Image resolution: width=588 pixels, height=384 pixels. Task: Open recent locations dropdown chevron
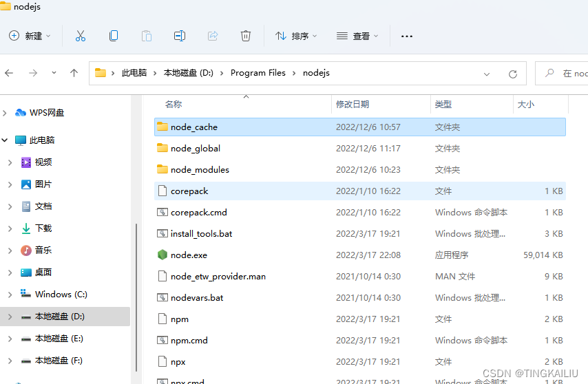click(x=54, y=73)
